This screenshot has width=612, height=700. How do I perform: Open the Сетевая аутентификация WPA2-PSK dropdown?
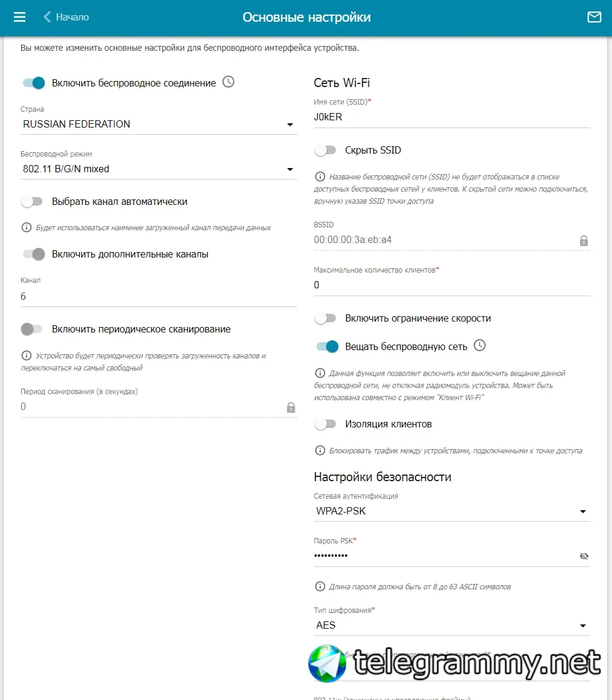click(x=452, y=511)
